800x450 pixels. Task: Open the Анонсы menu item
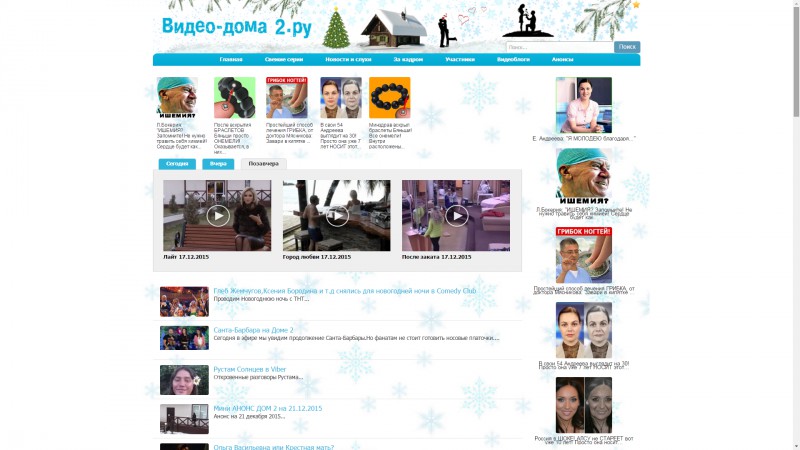click(562, 60)
